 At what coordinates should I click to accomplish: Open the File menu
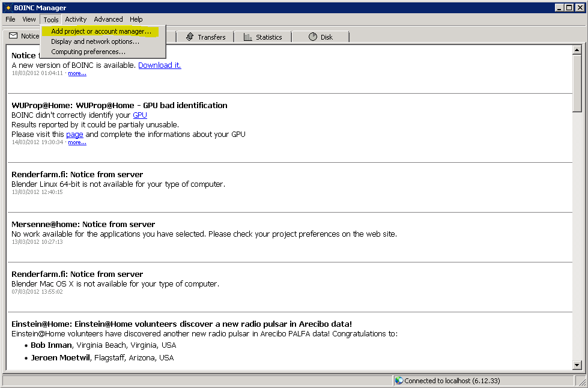pyautogui.click(x=10, y=19)
